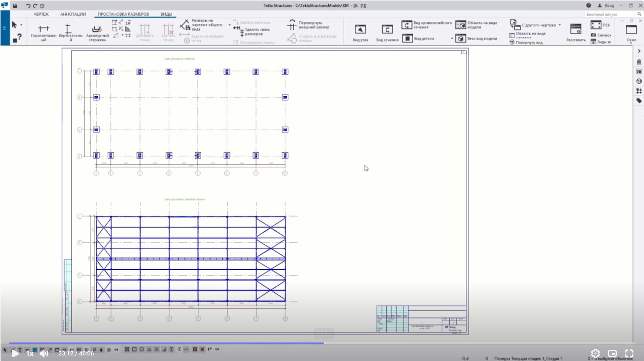
Task: Expand the С другого чертежа dropdown arrow
Action: [560, 25]
